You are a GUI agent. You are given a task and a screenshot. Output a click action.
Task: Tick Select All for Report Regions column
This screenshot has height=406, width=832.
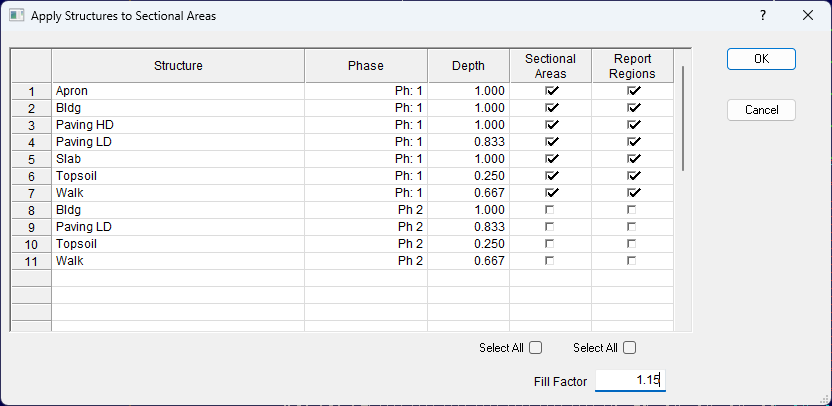tap(629, 348)
